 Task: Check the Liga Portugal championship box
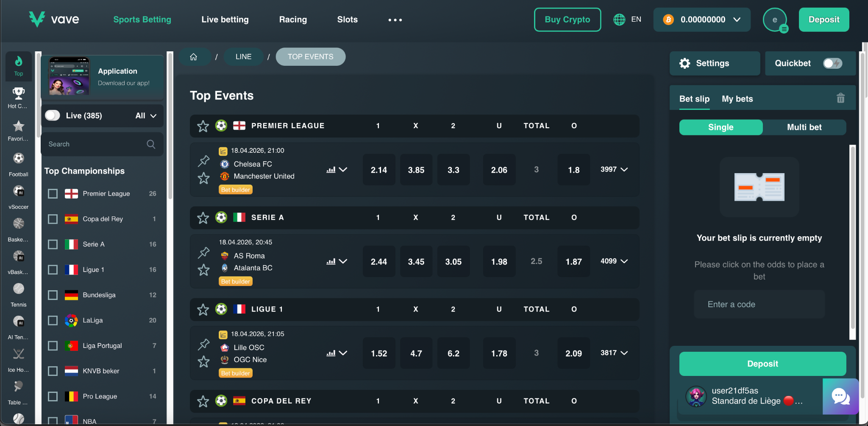53,346
